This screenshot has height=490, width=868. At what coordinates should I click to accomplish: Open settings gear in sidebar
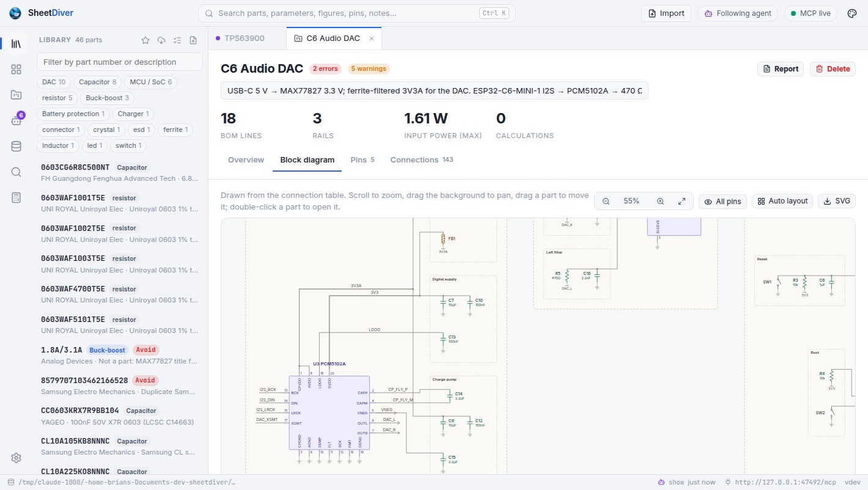17,458
